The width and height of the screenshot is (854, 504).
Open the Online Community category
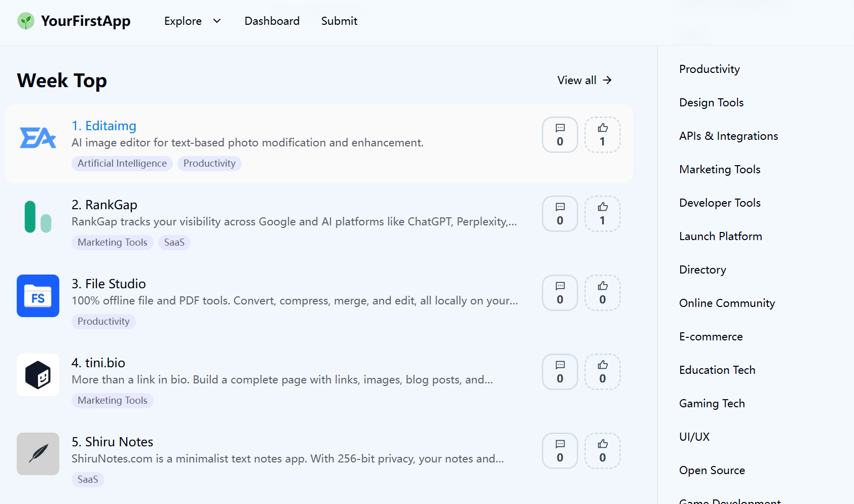tap(727, 303)
